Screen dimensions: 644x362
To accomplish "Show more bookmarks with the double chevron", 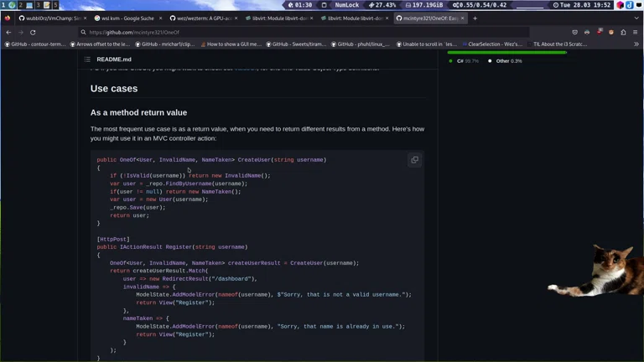I will pos(636,44).
